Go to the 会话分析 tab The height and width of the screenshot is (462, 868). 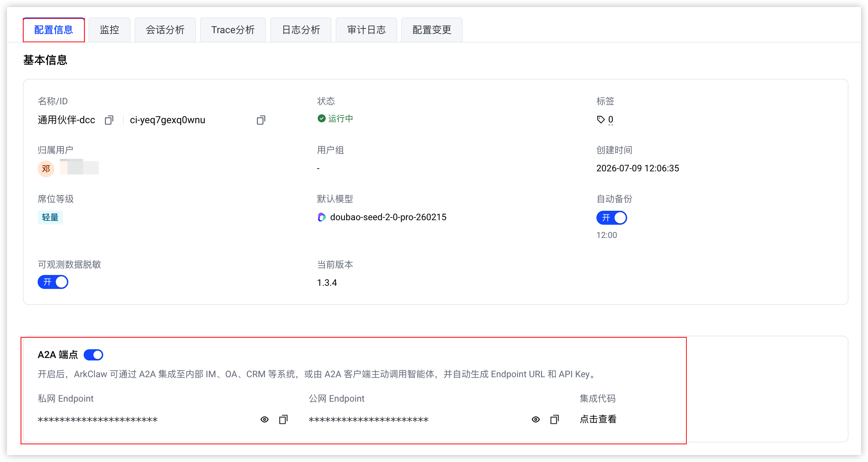click(165, 30)
